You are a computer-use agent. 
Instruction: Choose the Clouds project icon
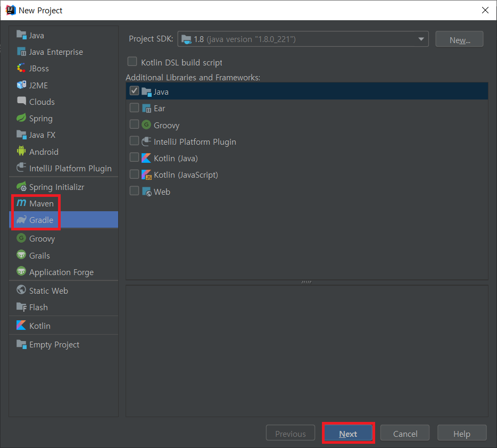tap(21, 102)
